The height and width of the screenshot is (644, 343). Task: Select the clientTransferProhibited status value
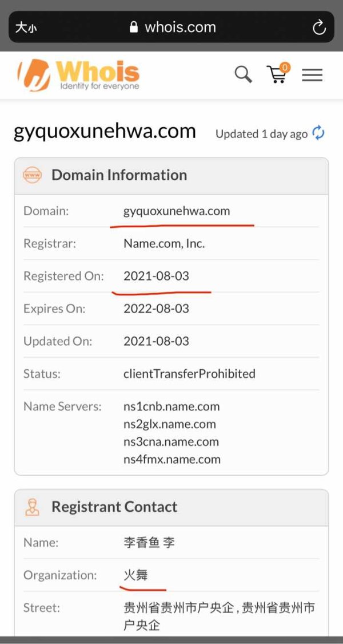coord(189,374)
